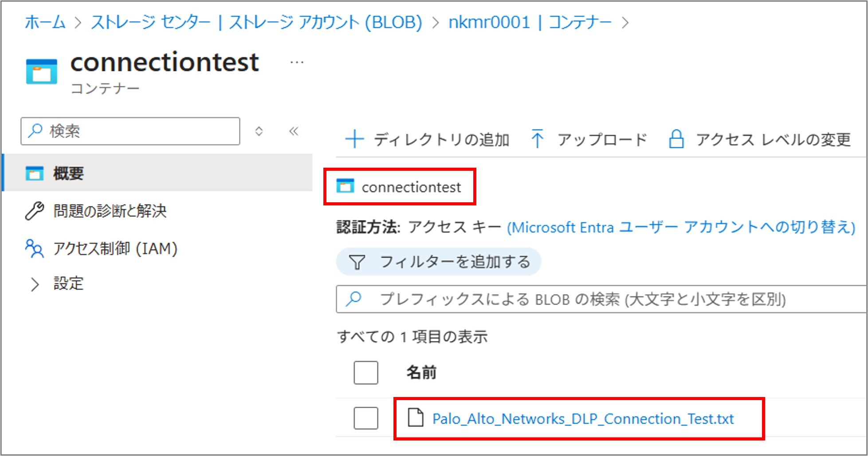Click the wrench icon for 問題の診断と解決
868x456 pixels.
point(35,211)
